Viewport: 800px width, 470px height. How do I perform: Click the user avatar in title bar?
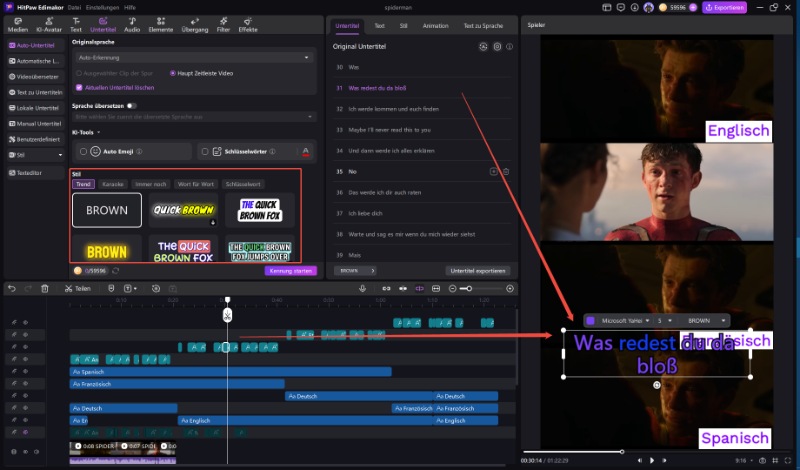coord(648,7)
